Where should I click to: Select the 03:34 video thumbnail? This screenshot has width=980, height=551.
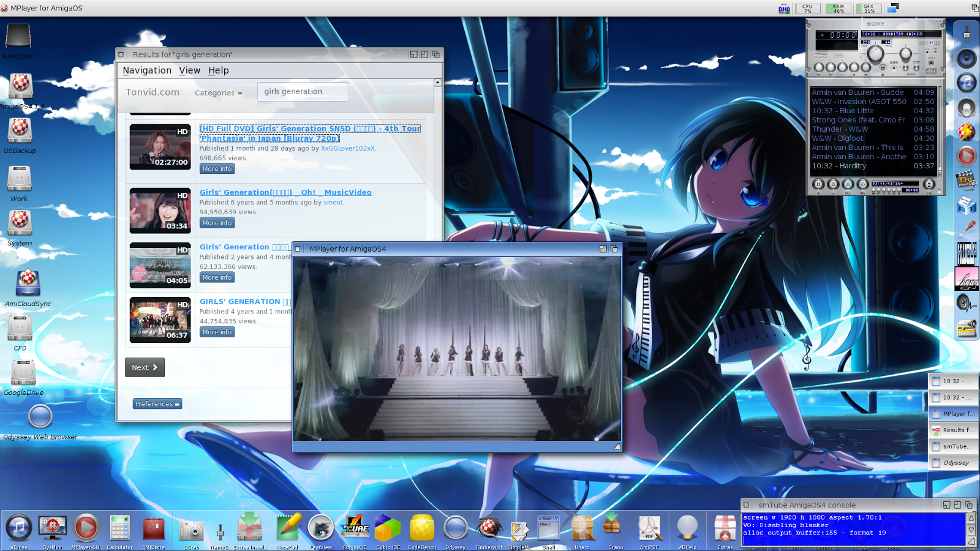(x=160, y=211)
